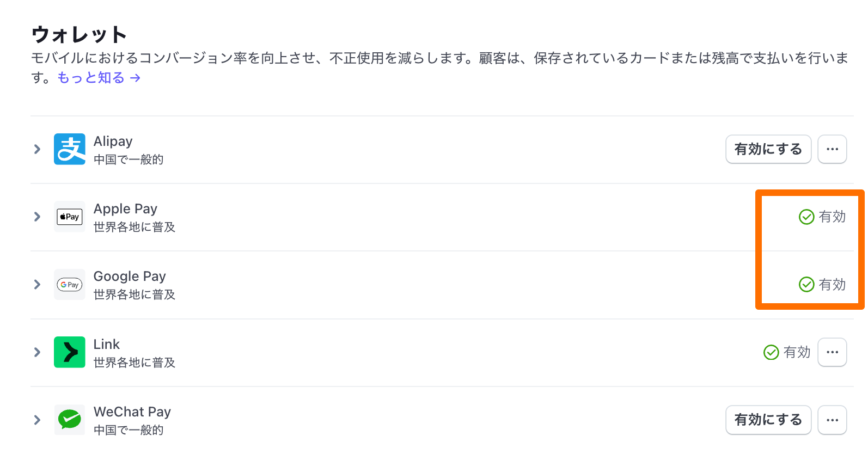Expand the Alipay row chevron
This screenshot has height=454, width=868.
pyautogui.click(x=37, y=149)
